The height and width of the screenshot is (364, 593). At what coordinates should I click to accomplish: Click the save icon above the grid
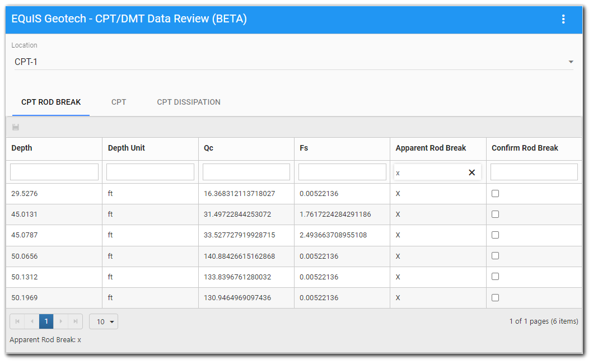click(x=15, y=127)
